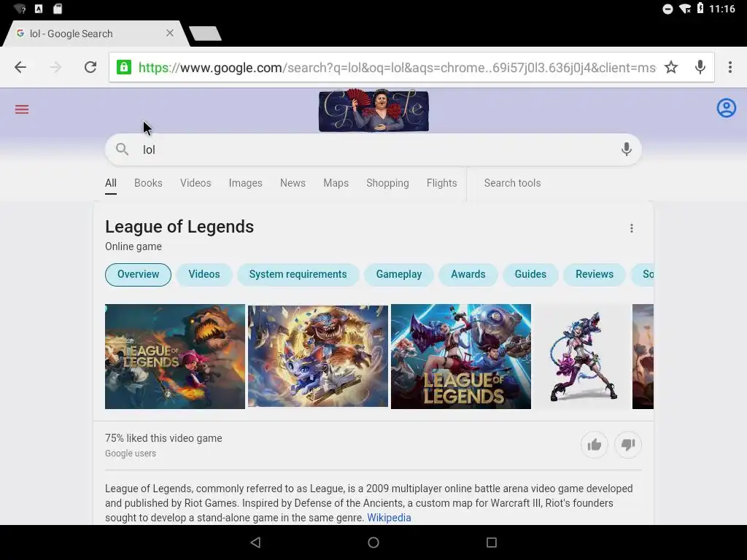Click the 'Online game' subtitle
The width and height of the screenshot is (747, 560).
click(x=133, y=246)
